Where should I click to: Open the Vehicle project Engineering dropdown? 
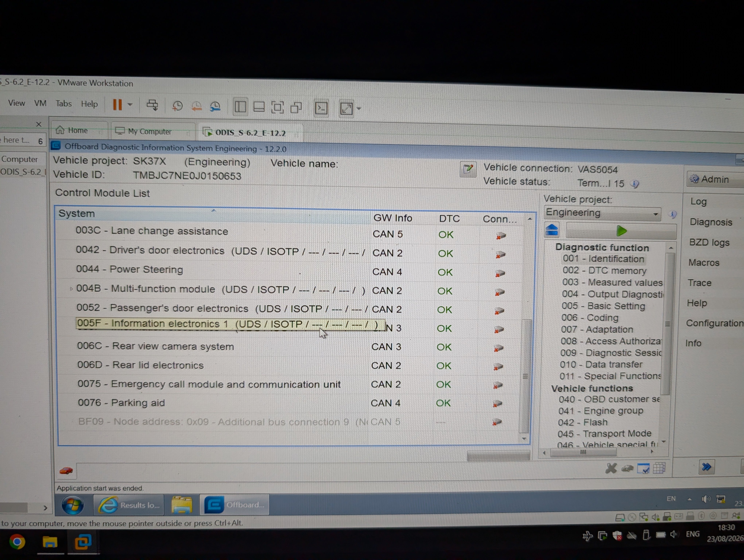602,213
